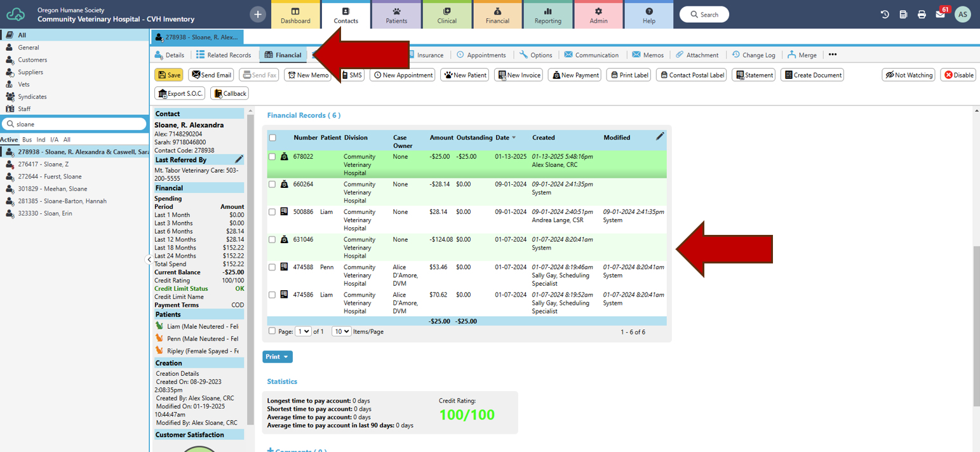Image resolution: width=980 pixels, height=452 pixels.
Task: Collapse the contact sidebar arrow handle
Action: point(149,259)
